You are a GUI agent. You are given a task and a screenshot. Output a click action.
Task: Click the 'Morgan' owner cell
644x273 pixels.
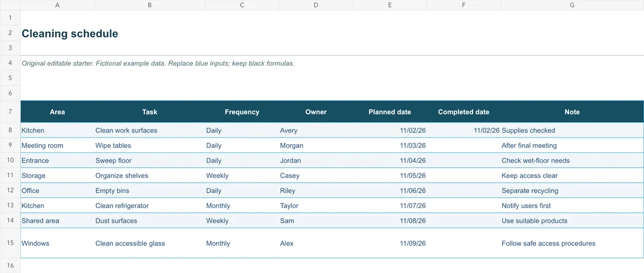click(316, 145)
